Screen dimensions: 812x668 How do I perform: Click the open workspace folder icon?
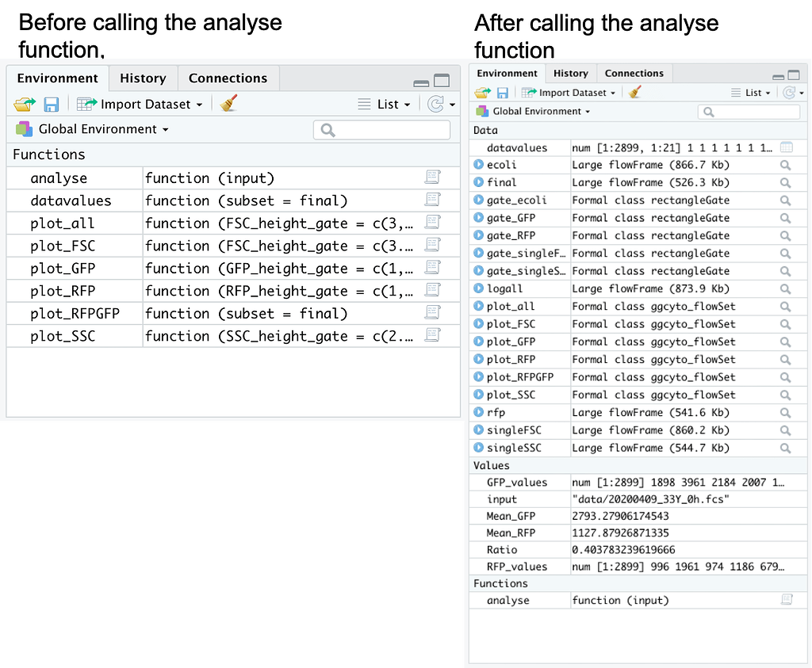24,104
